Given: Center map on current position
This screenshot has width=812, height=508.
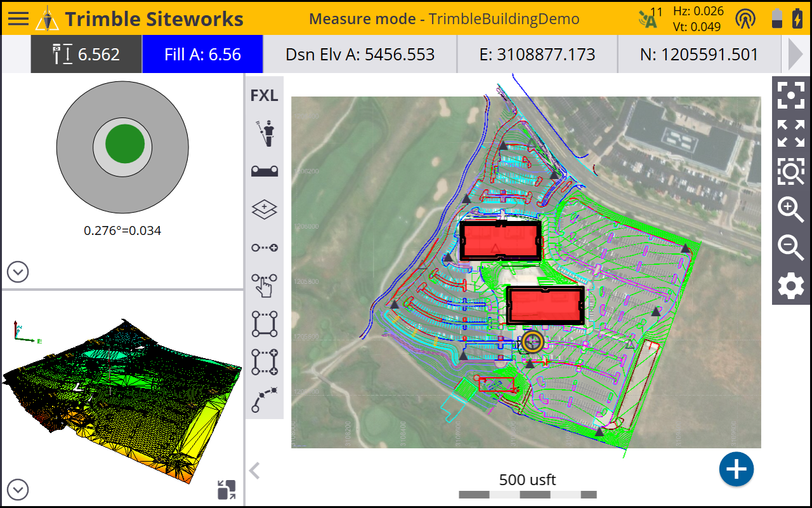Looking at the screenshot, I should pos(791,96).
